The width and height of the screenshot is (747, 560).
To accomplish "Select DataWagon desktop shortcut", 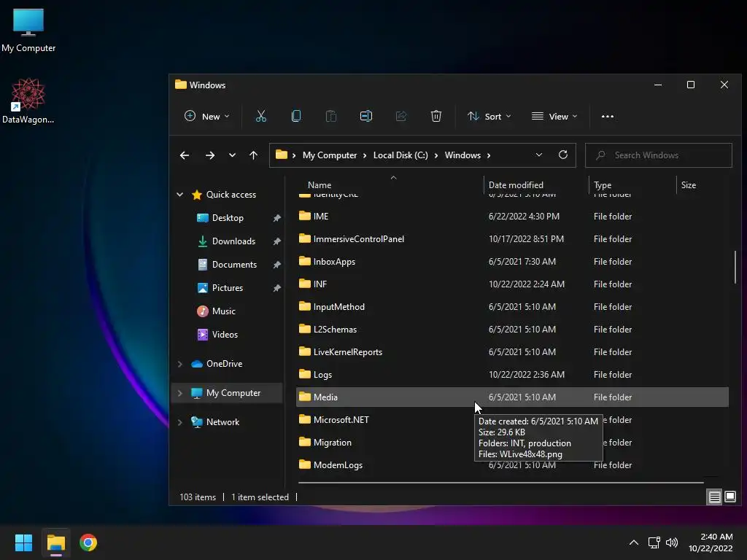I will tap(28, 101).
